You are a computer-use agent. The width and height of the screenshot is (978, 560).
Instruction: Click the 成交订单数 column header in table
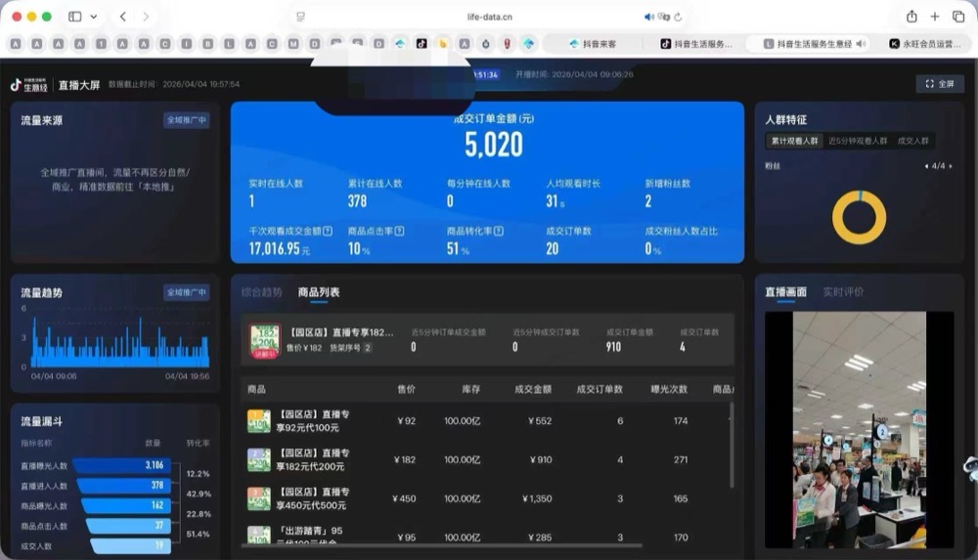(600, 389)
